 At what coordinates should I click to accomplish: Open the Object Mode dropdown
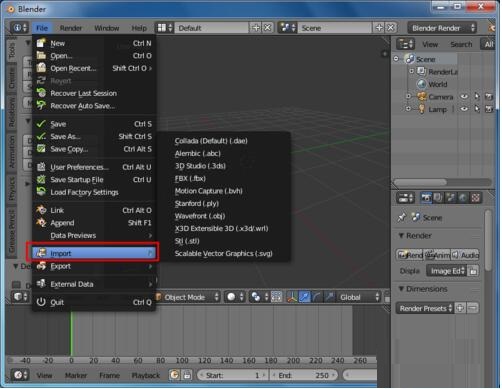click(187, 297)
